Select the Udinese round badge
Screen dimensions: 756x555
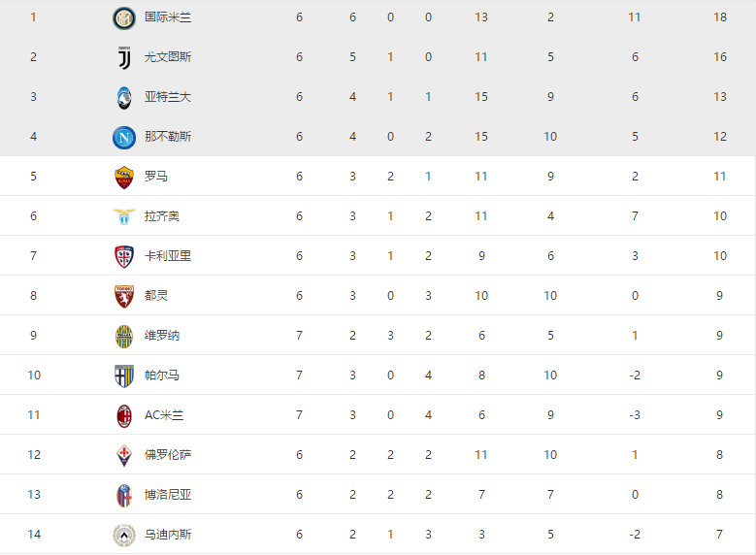[x=124, y=536]
